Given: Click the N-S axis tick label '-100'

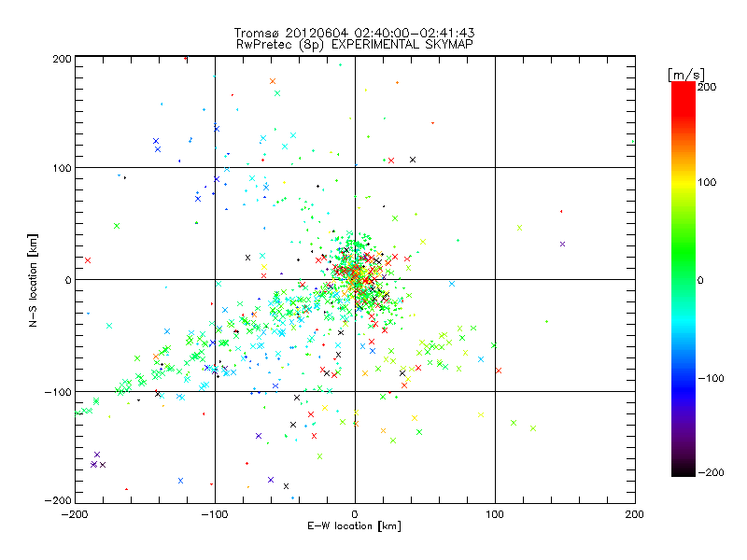Looking at the screenshot, I should [58, 392].
